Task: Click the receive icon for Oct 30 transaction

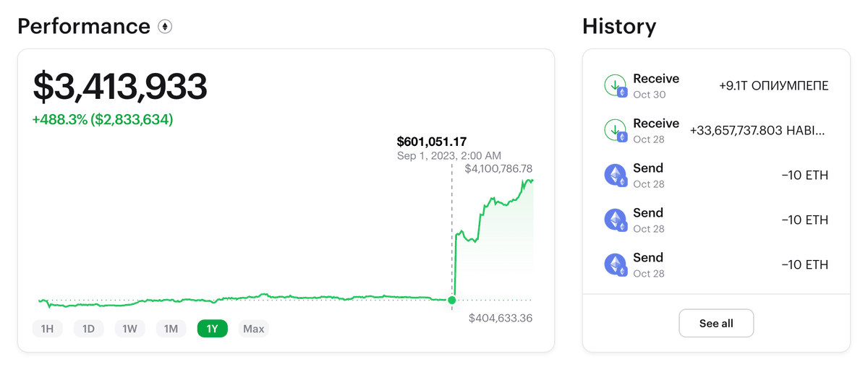Action: [616, 86]
